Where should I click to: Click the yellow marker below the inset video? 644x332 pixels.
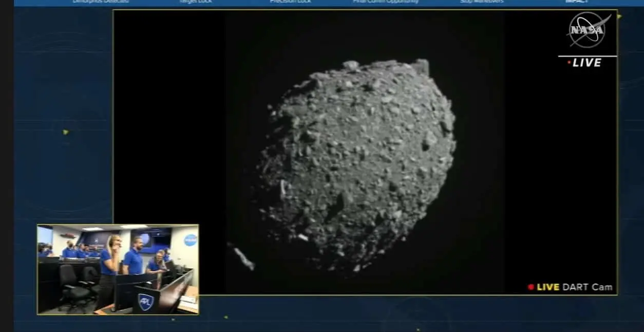pyautogui.click(x=225, y=317)
